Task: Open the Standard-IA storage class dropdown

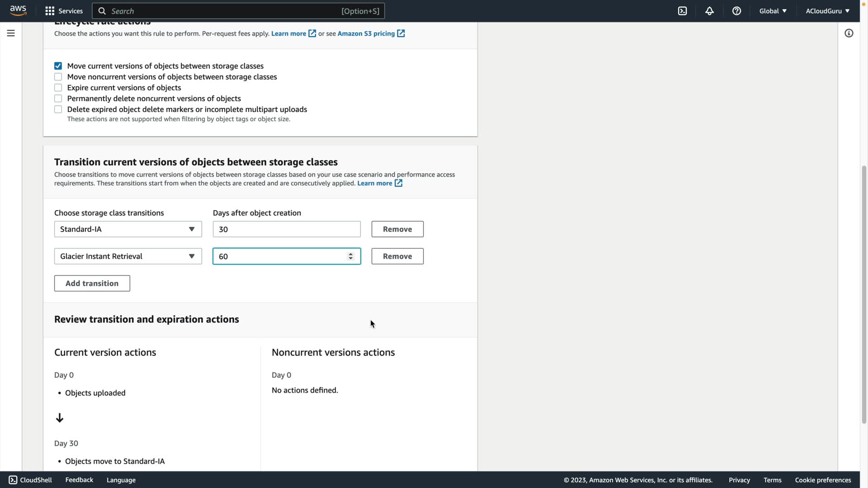Action: (x=128, y=229)
